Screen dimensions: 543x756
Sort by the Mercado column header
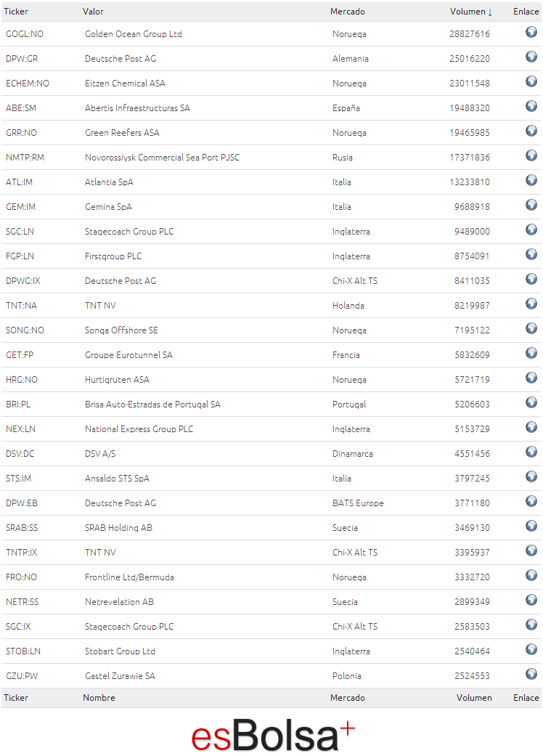tap(348, 12)
